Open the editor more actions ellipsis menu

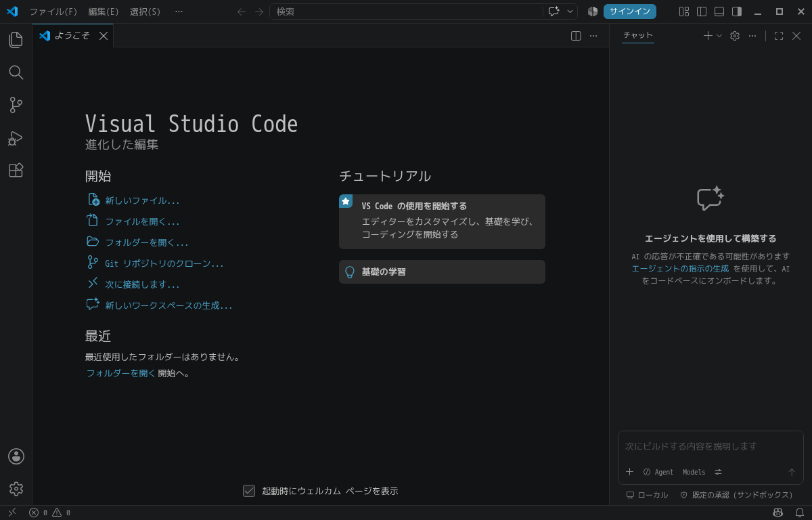point(593,36)
